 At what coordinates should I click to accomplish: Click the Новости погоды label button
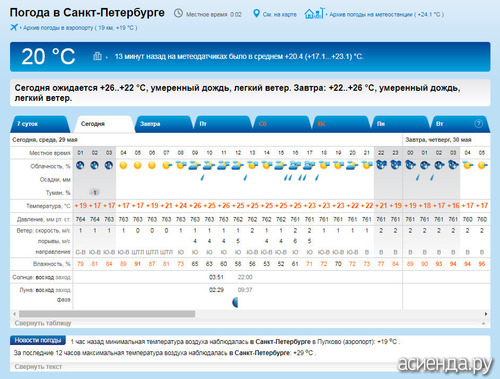point(38,340)
